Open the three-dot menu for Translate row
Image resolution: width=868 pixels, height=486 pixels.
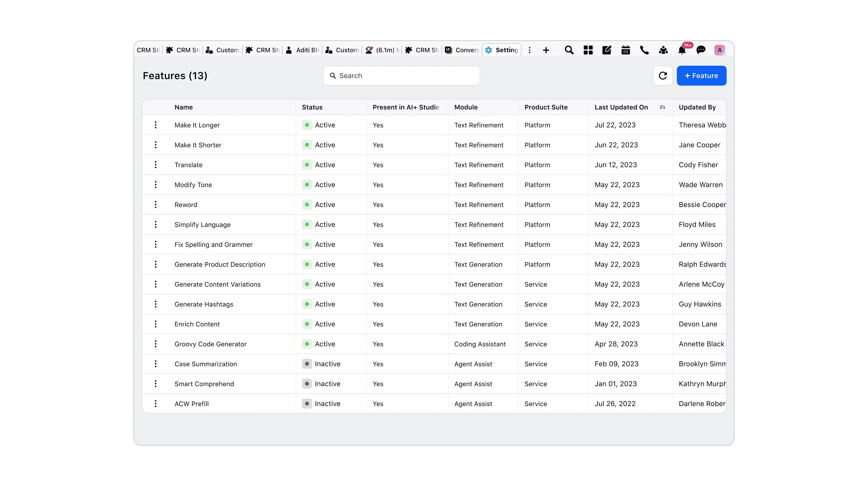click(156, 165)
